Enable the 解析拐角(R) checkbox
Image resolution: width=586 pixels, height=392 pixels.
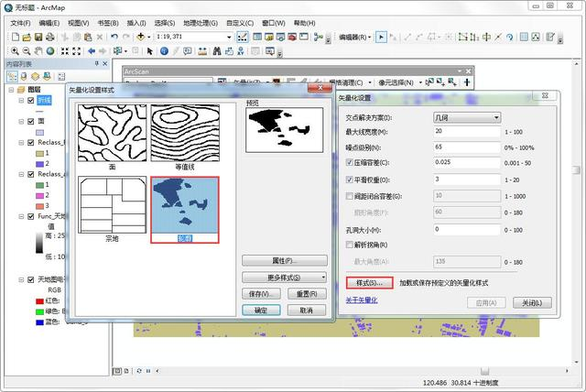(x=350, y=245)
